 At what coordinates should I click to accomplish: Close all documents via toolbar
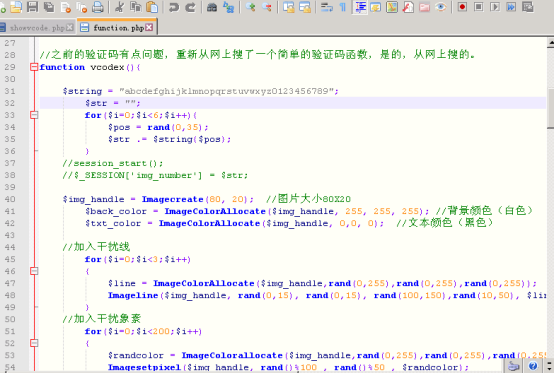click(82, 7)
